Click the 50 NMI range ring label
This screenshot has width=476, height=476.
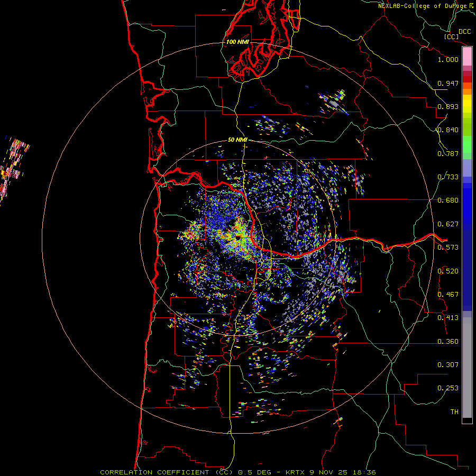point(237,140)
